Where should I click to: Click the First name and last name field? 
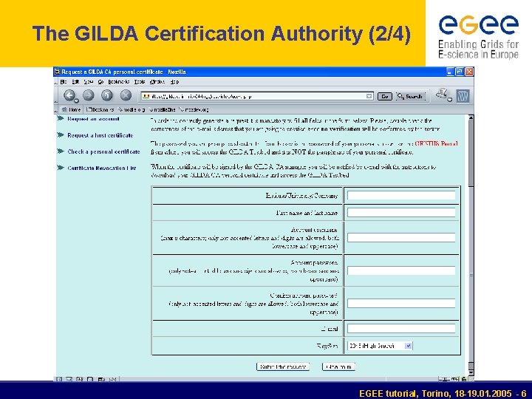401,213
